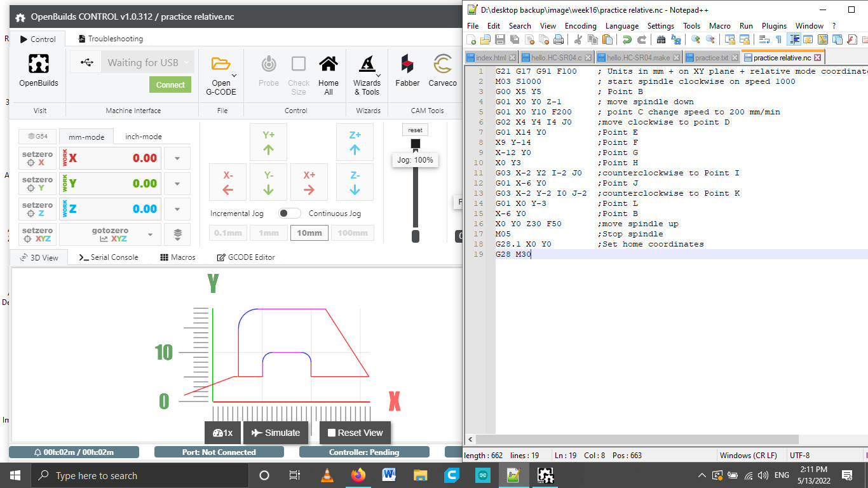The image size is (868, 488).
Task: Open Notepad++ Plugins menu
Action: 774,26
